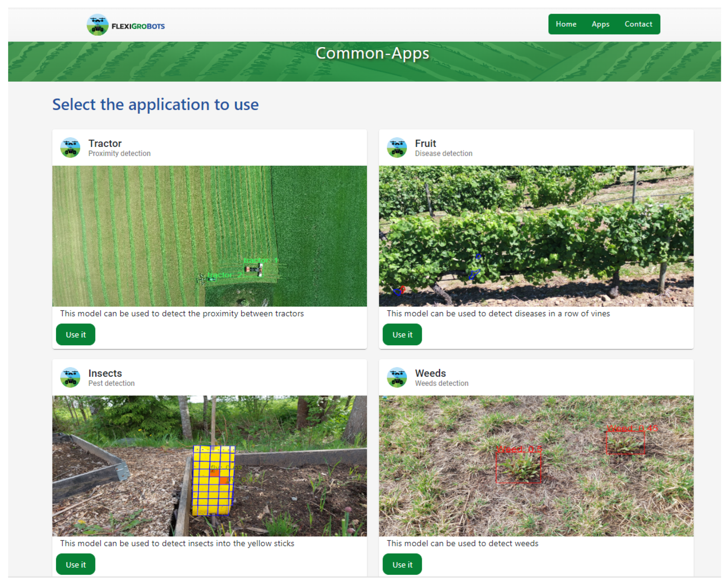Click the Tractor card title text
The width and height of the screenshot is (728, 584).
105,143
